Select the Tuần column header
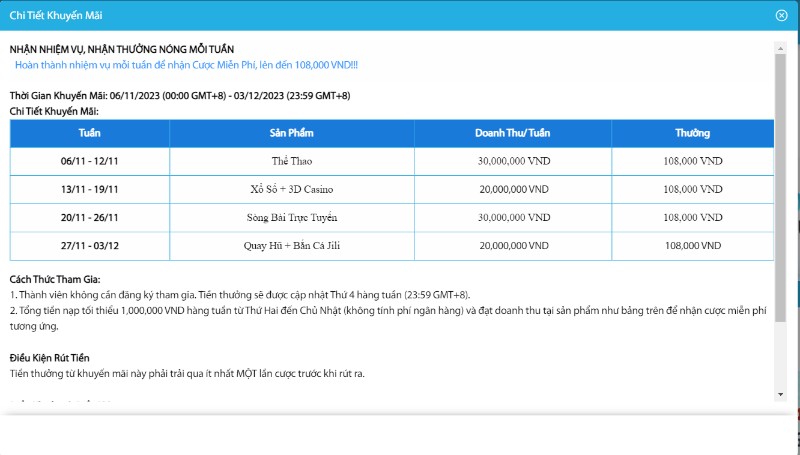The width and height of the screenshot is (800, 455). point(89,133)
